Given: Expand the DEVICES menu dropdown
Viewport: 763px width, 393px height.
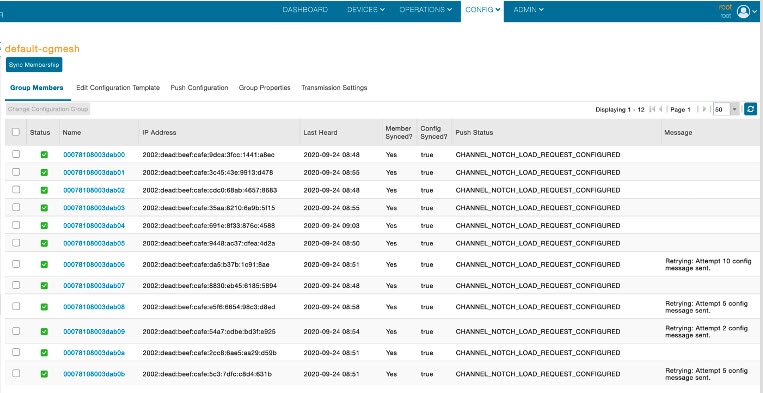Looking at the screenshot, I should tap(366, 10).
